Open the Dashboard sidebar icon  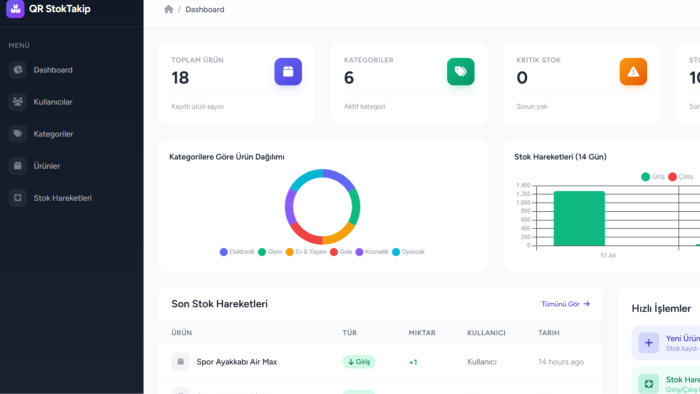(18, 70)
